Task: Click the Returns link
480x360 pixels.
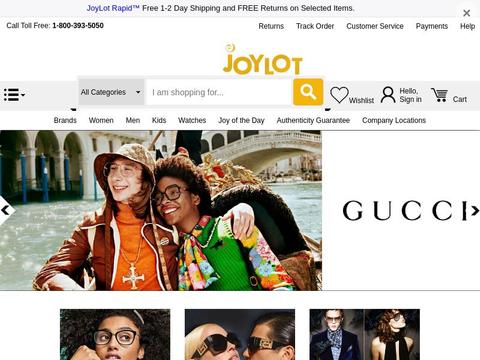Action: pyautogui.click(x=271, y=26)
